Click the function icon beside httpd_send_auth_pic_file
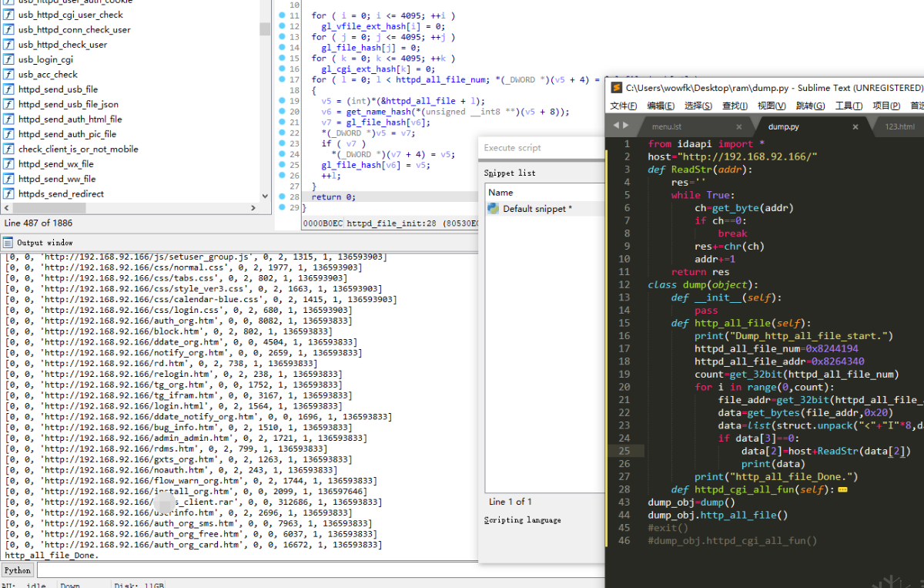This screenshot has width=924, height=588. (8, 134)
